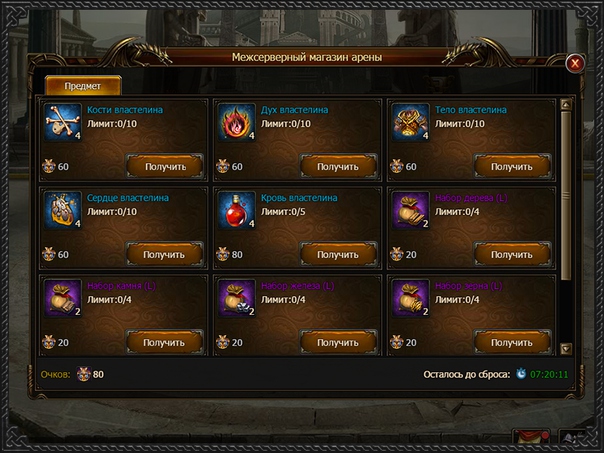
Task: Click the scrollbar down arrow
Action: point(566,349)
